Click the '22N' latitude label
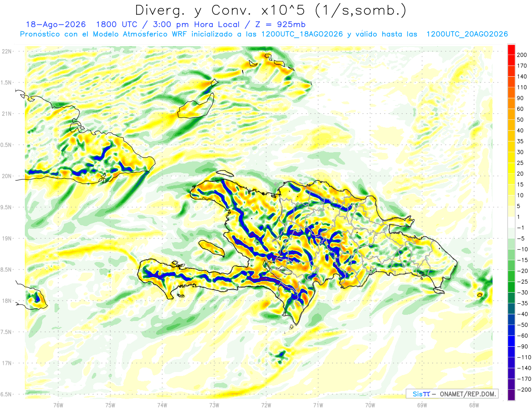 click(7, 51)
